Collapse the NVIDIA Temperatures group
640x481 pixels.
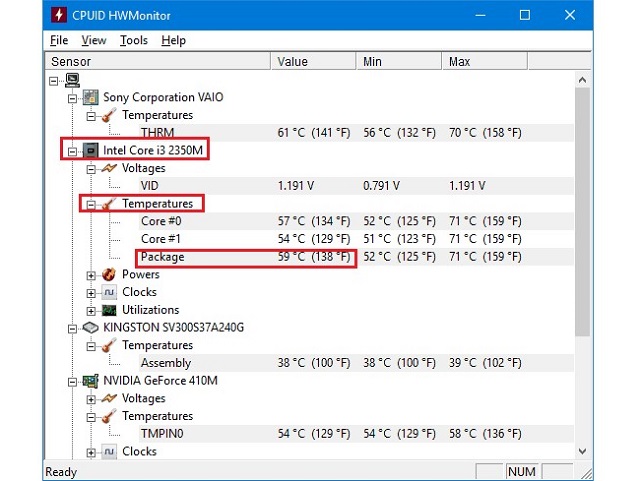pos(91,417)
